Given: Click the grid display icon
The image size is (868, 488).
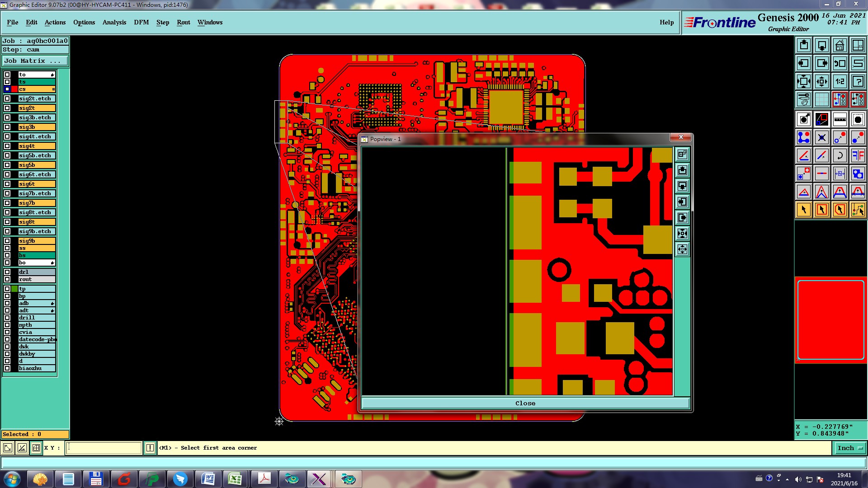Looking at the screenshot, I should (x=821, y=99).
